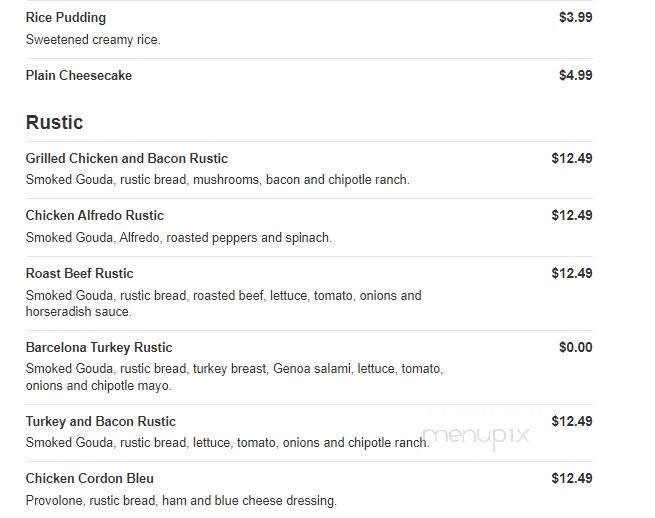The image size is (655, 518).
Task: Open the Chicken Cordon Bleu item
Action: pos(90,479)
